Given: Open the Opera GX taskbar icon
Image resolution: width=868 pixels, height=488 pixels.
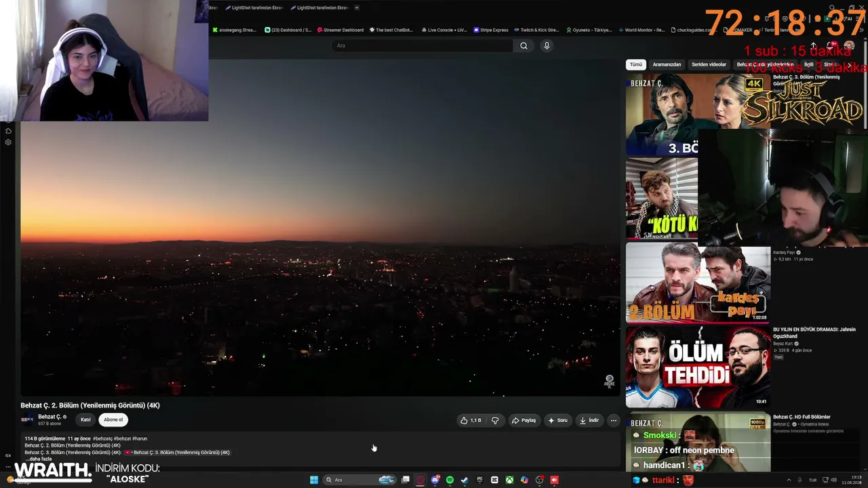Looking at the screenshot, I should click(x=420, y=480).
